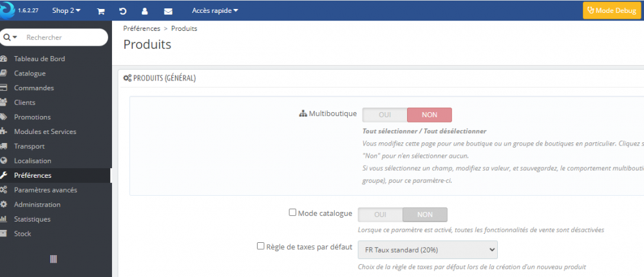Click the Paramètres avancés gears icon
Screen dimensions: 644x277
4,190
